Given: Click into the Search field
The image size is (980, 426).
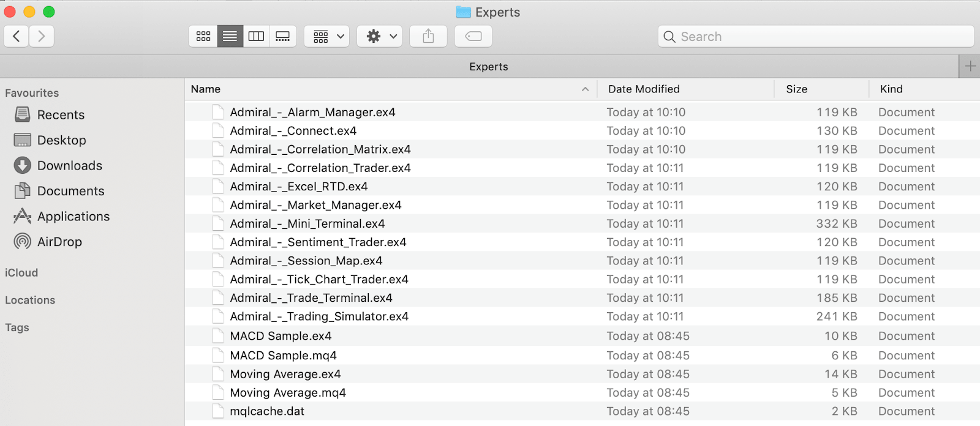Looking at the screenshot, I should click(x=816, y=37).
